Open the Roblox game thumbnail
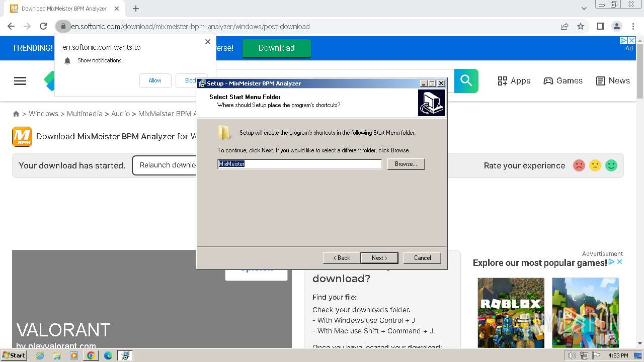This screenshot has width=644, height=362. pyautogui.click(x=511, y=313)
